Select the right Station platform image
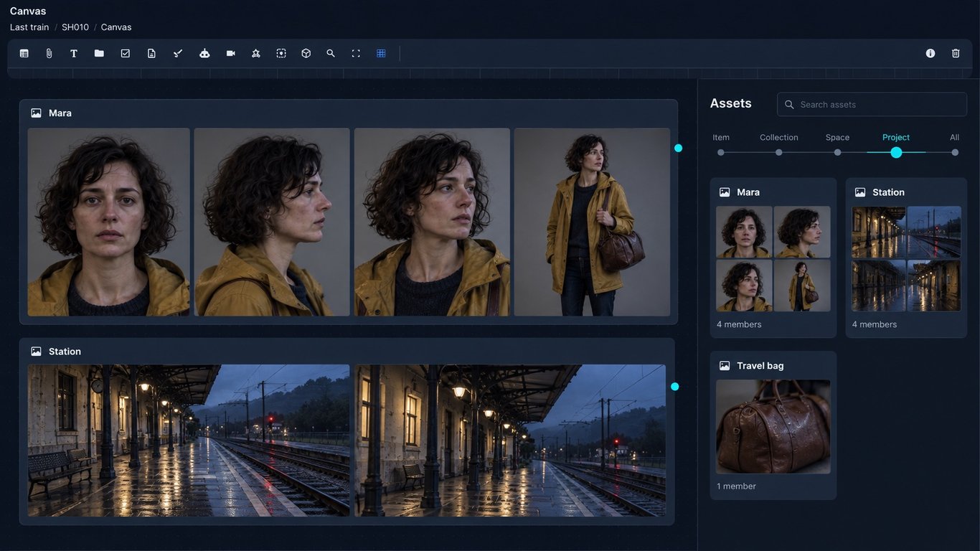980x551 pixels. point(510,441)
